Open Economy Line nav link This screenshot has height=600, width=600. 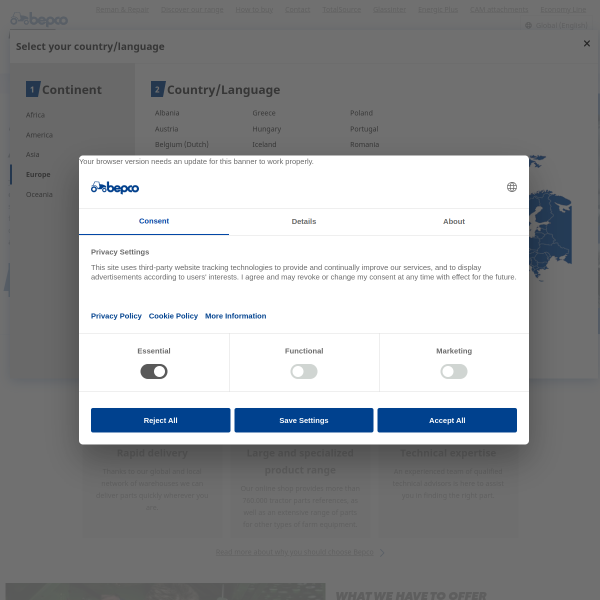pyautogui.click(x=563, y=9)
